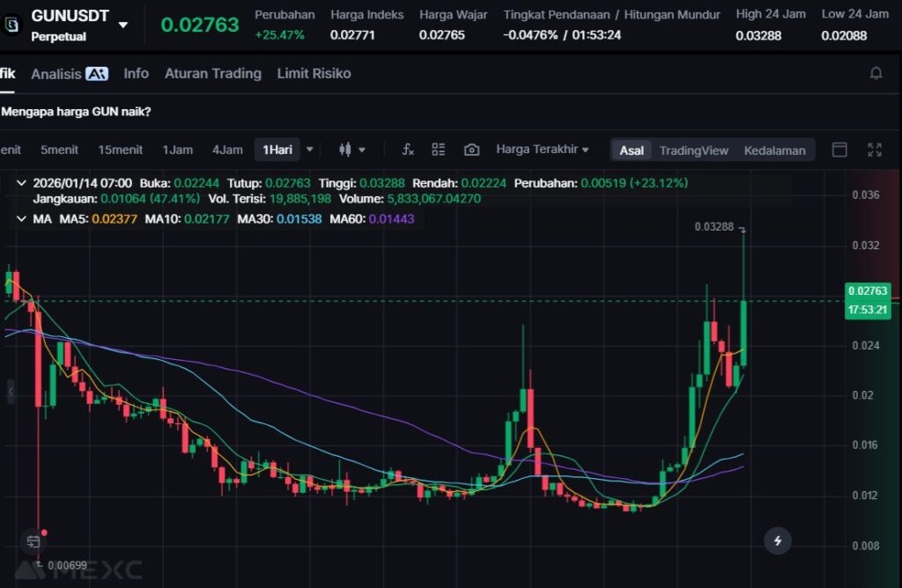Expand chart to fullscreen
This screenshot has height=588, width=902.
coord(875,150)
